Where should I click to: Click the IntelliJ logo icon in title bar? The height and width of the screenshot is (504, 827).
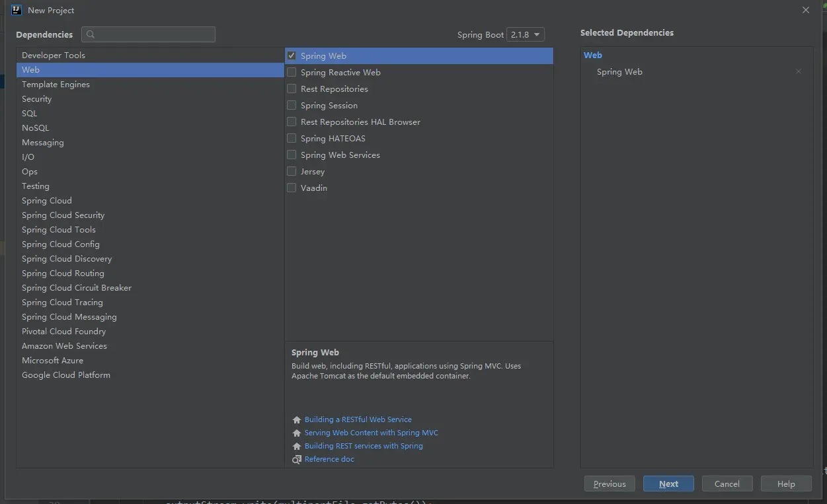[x=17, y=10]
